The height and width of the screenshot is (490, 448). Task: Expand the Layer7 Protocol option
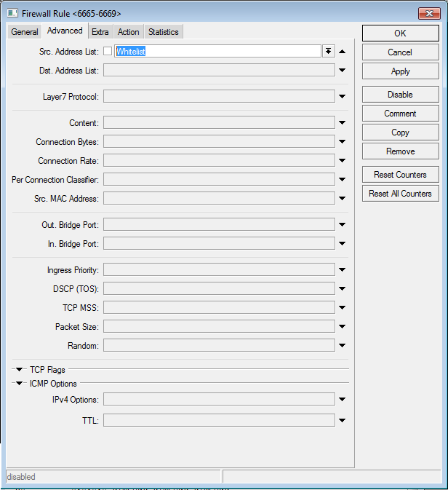click(342, 97)
